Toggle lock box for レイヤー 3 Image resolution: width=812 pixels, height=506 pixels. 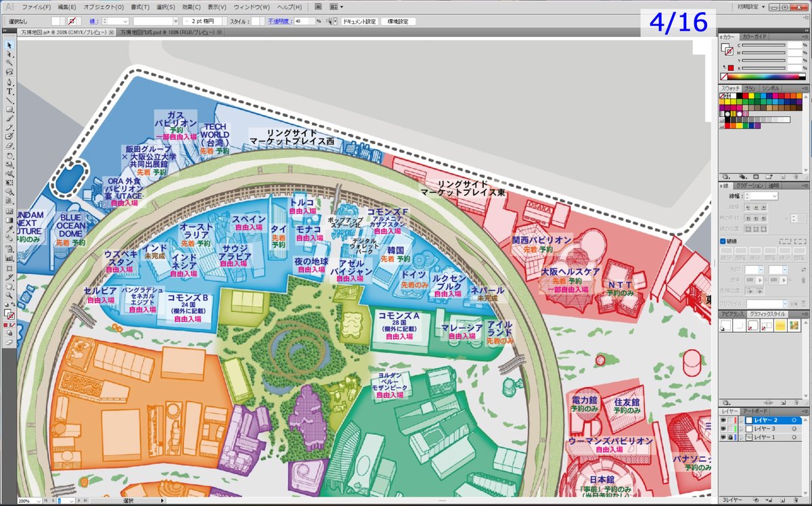click(730, 429)
